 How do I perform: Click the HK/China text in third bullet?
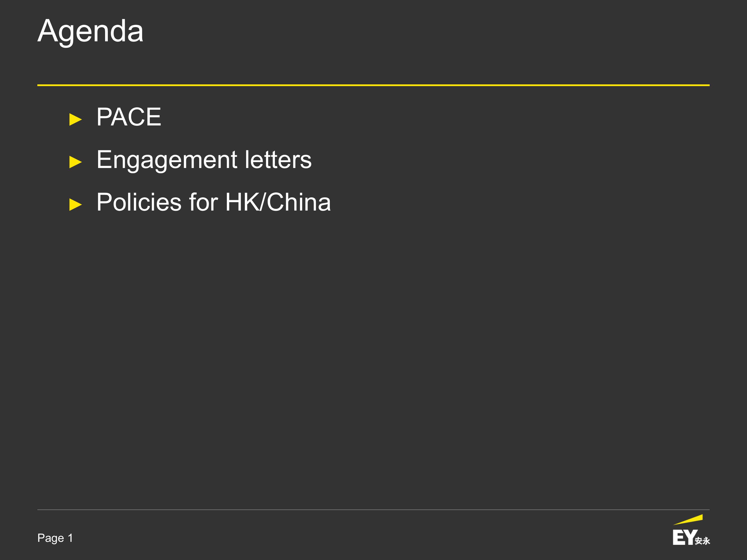pos(278,202)
